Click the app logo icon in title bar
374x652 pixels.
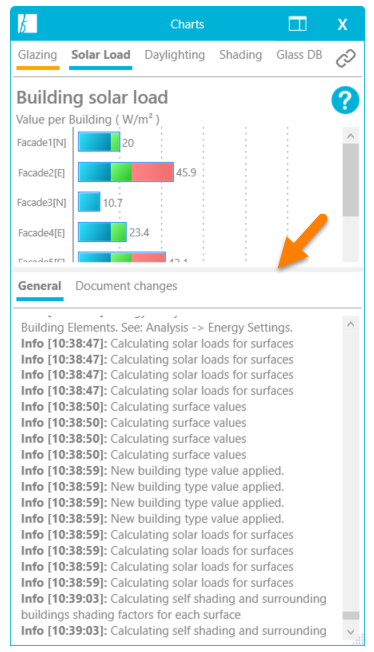[27, 24]
